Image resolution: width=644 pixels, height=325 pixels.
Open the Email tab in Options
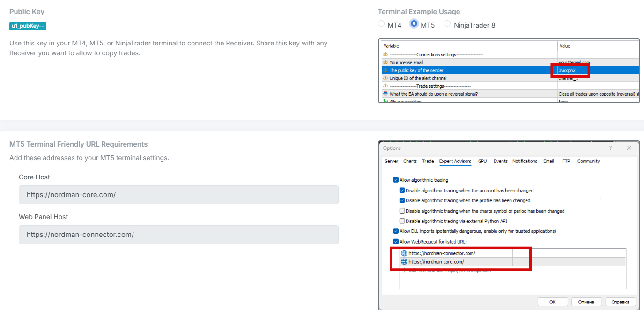click(x=548, y=161)
